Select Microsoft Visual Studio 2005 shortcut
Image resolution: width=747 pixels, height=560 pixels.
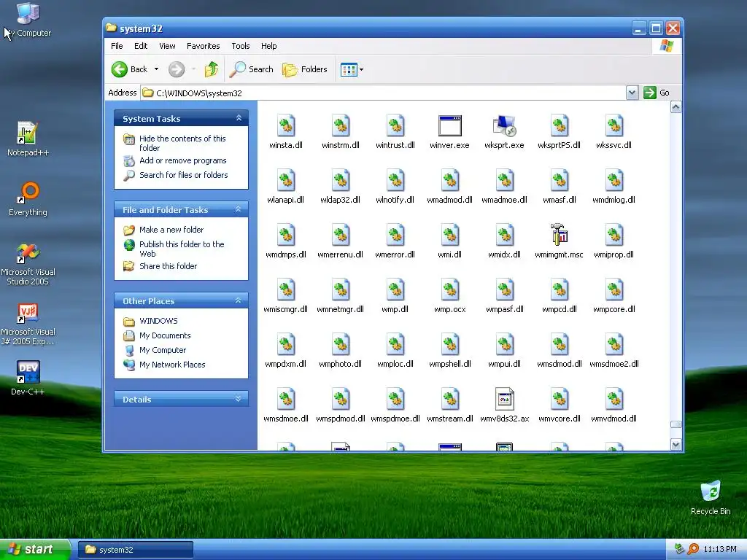click(x=28, y=264)
